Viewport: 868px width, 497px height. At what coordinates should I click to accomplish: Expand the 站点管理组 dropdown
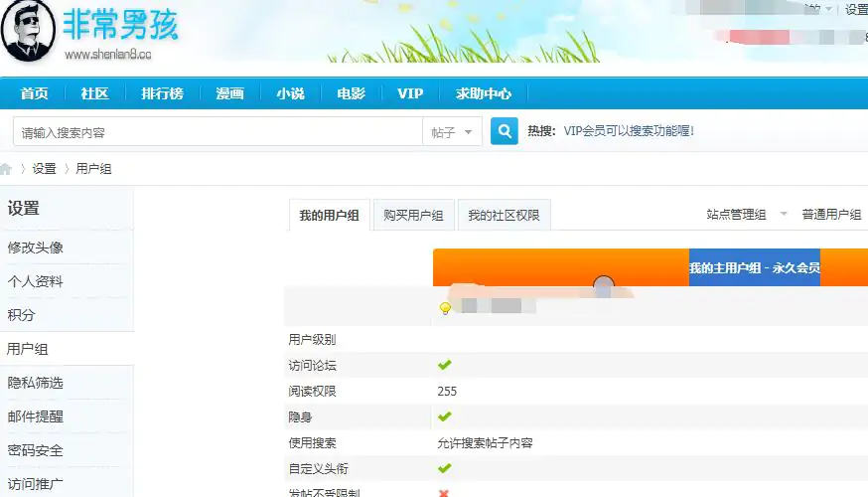click(x=746, y=215)
